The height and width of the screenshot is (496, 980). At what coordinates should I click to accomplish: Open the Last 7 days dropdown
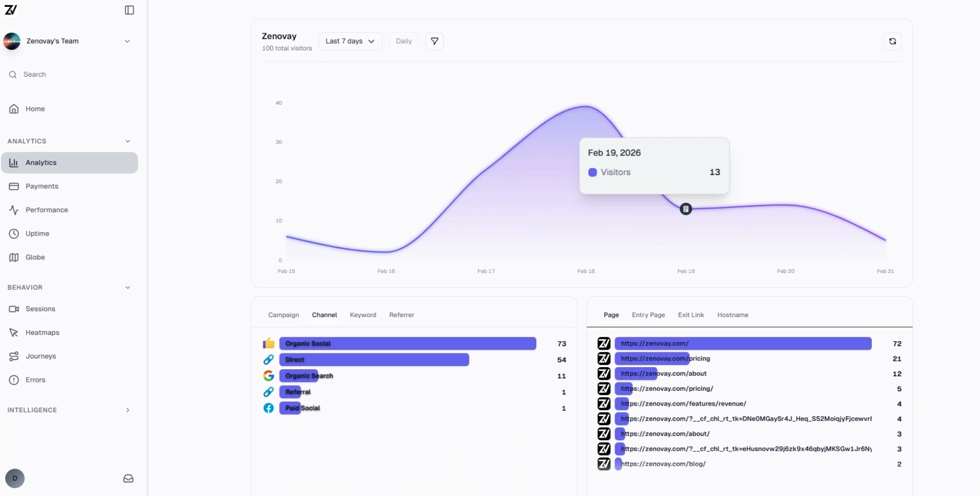(x=350, y=41)
